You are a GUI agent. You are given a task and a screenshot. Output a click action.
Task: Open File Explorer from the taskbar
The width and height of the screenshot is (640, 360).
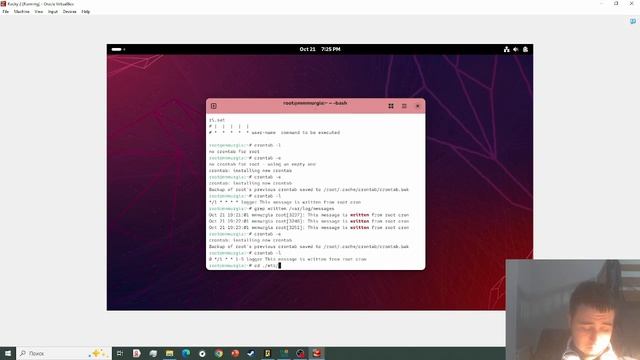pos(169,353)
